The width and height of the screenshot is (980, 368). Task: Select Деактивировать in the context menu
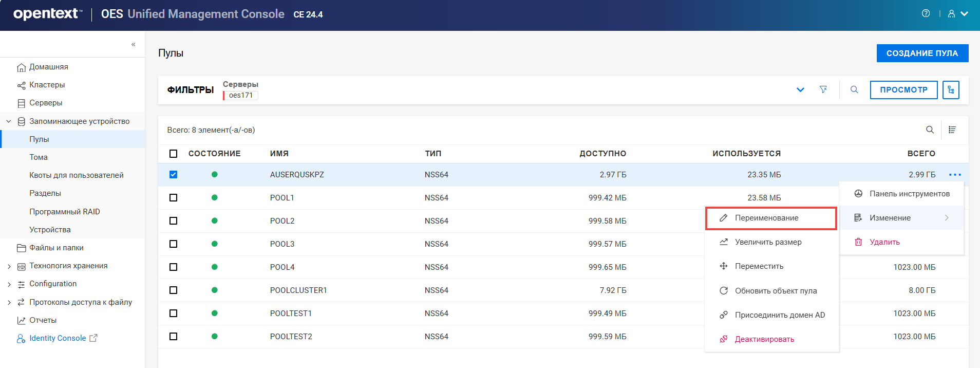[764, 339]
